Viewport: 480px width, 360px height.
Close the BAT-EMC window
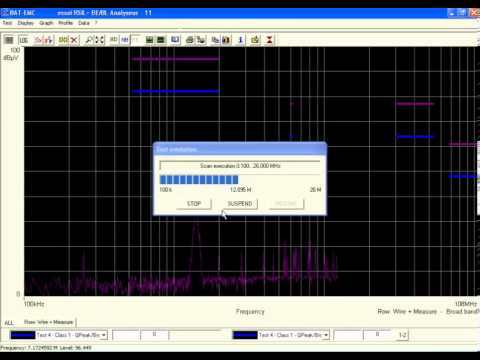(474, 13)
